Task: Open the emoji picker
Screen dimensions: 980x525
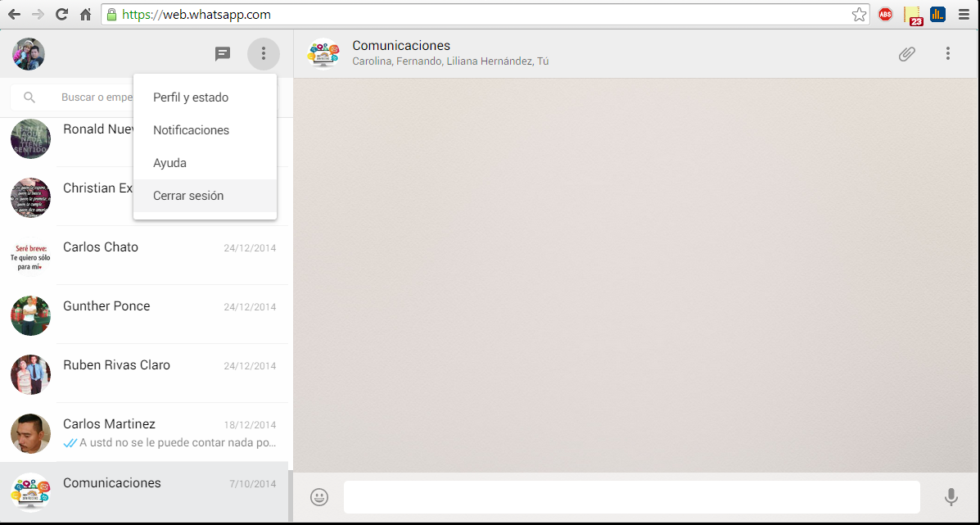Action: 319,497
